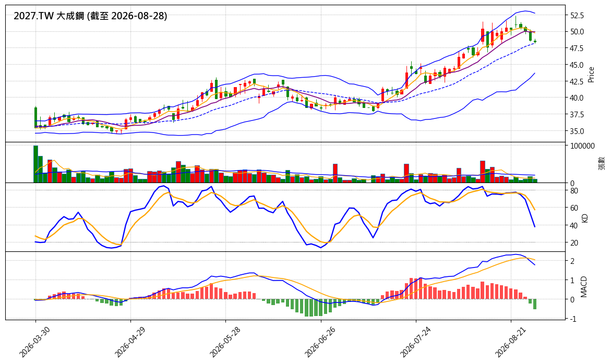Image resolution: width=611 pixels, height=364 pixels.
Task: Click the 20 KD tick
Action: coord(574,242)
